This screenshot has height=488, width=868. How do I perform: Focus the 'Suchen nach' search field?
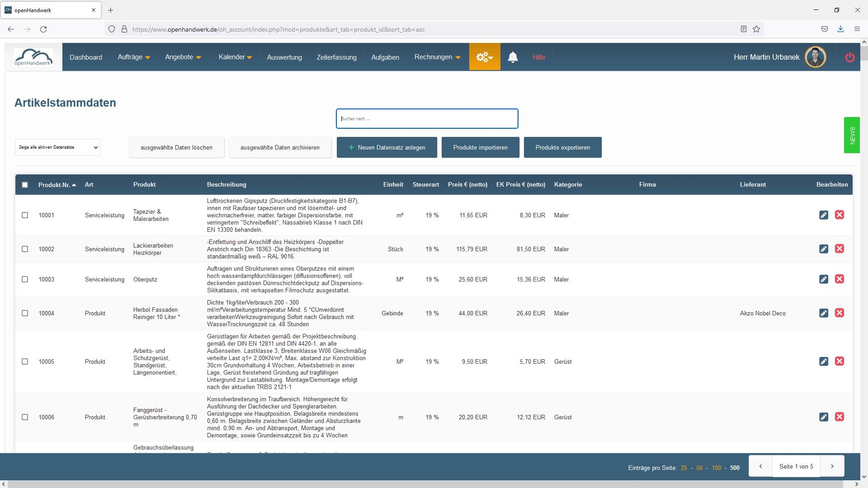coord(427,118)
